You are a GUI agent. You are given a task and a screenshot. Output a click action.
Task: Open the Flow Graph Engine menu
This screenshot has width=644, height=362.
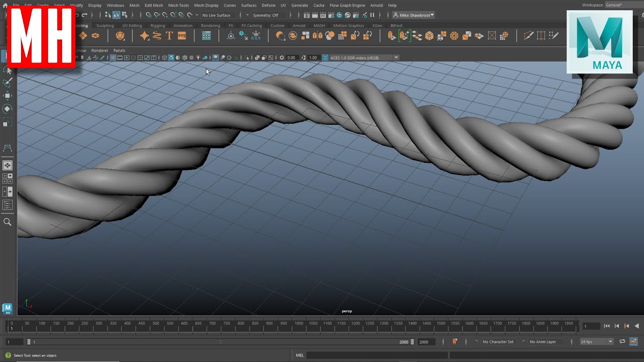coord(348,5)
